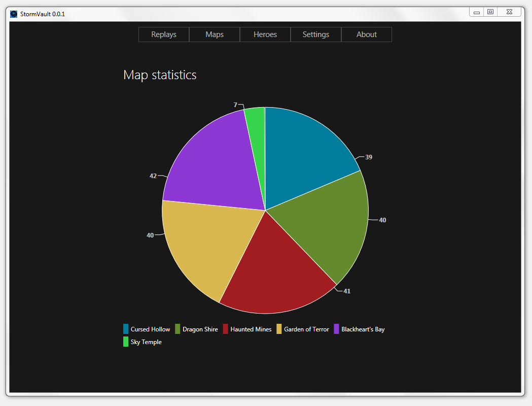Screen dimensions: 532x406
Task: Click the Cursed Hollow legend label
Action: 150,329
